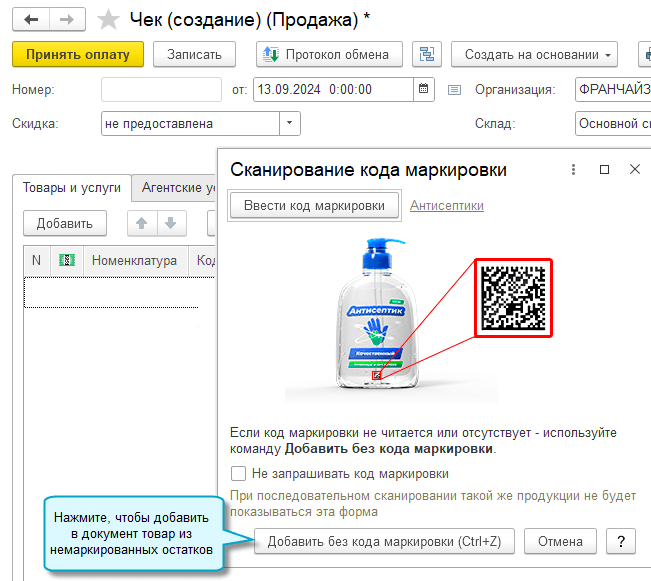Open dialog more options three dots
This screenshot has height=581, width=651.
(573, 169)
